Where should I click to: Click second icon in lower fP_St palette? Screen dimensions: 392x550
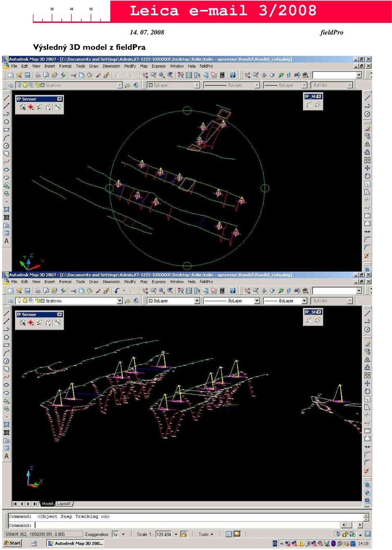pyautogui.click(x=317, y=321)
